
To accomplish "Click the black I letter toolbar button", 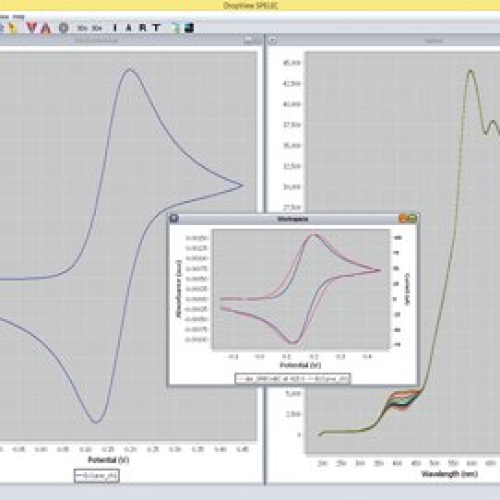I will pos(115,28).
